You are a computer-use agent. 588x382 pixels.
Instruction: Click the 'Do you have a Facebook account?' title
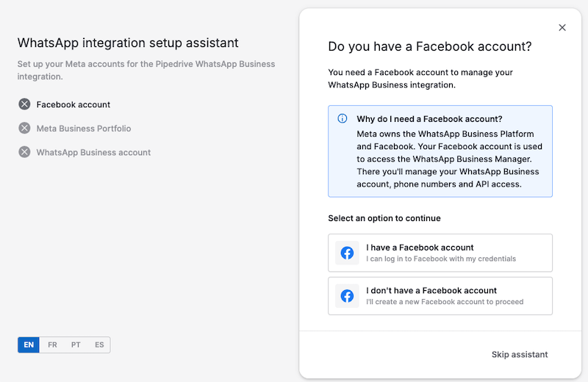pos(430,46)
